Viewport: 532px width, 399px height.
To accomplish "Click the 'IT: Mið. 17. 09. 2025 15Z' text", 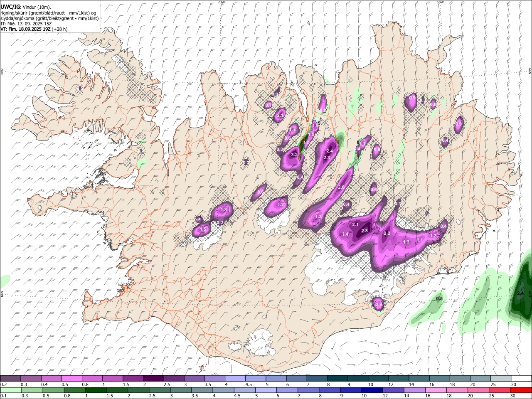I will (x=26, y=24).
